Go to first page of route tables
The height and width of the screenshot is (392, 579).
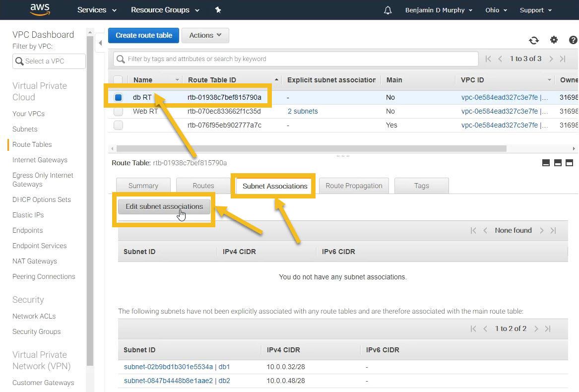488,59
